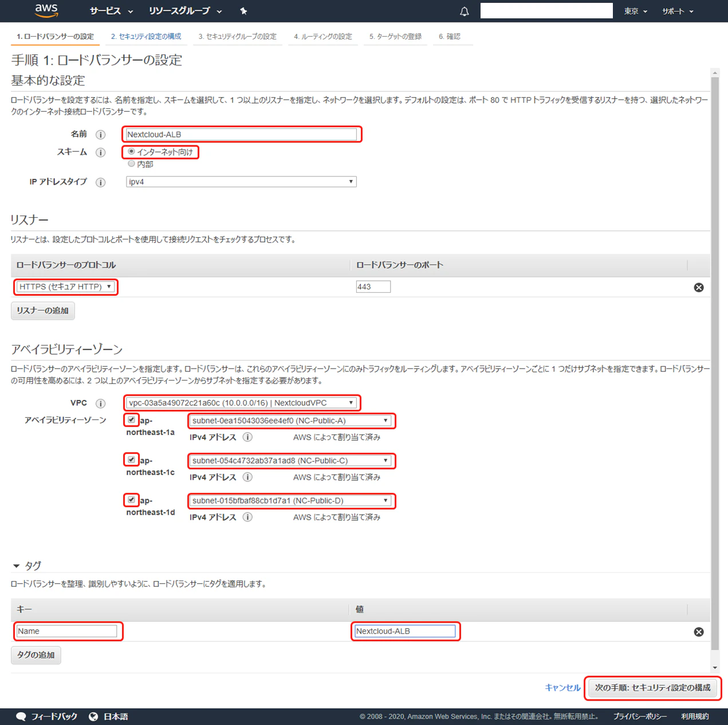Open subnet dropdown showing NC-Public-A
Screen dimensions: 728x725
(x=290, y=421)
